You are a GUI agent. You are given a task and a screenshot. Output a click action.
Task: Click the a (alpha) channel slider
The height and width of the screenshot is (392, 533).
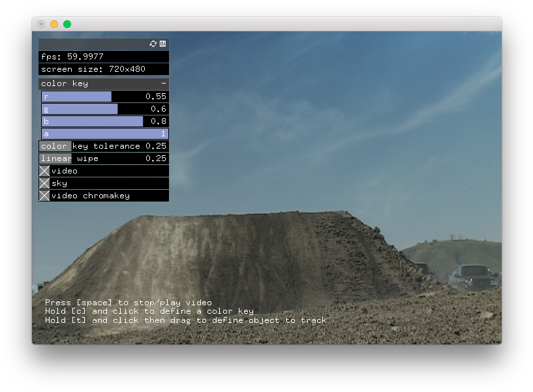pos(104,134)
